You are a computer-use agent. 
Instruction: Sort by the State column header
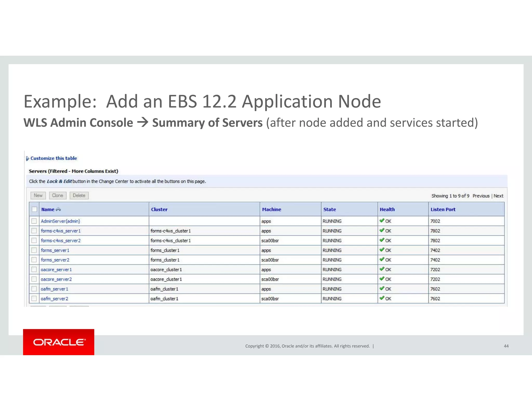(330, 209)
